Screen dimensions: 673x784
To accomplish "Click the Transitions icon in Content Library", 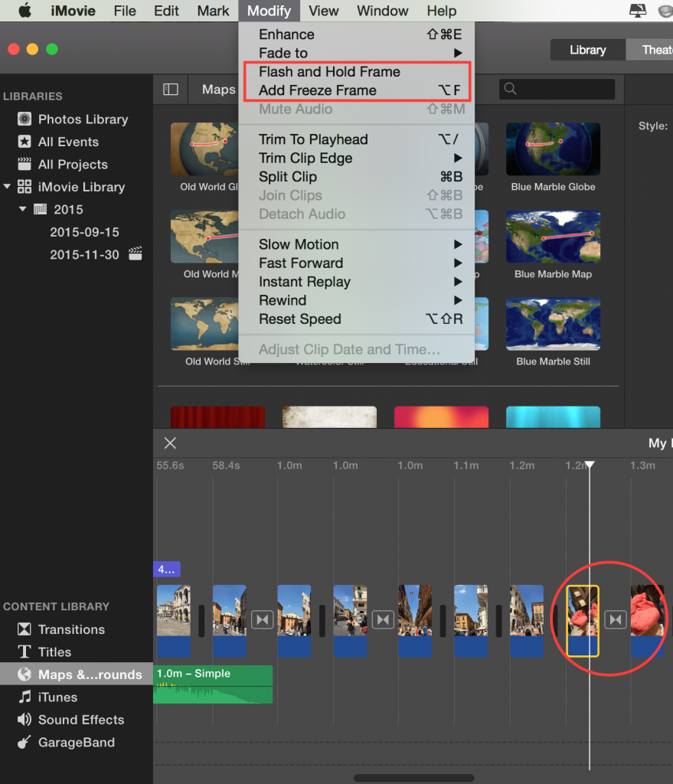I will point(25,629).
